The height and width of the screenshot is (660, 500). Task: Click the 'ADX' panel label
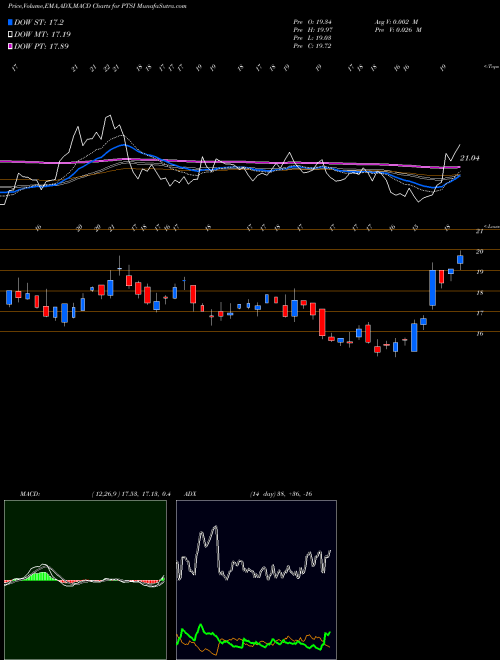[x=190, y=494]
